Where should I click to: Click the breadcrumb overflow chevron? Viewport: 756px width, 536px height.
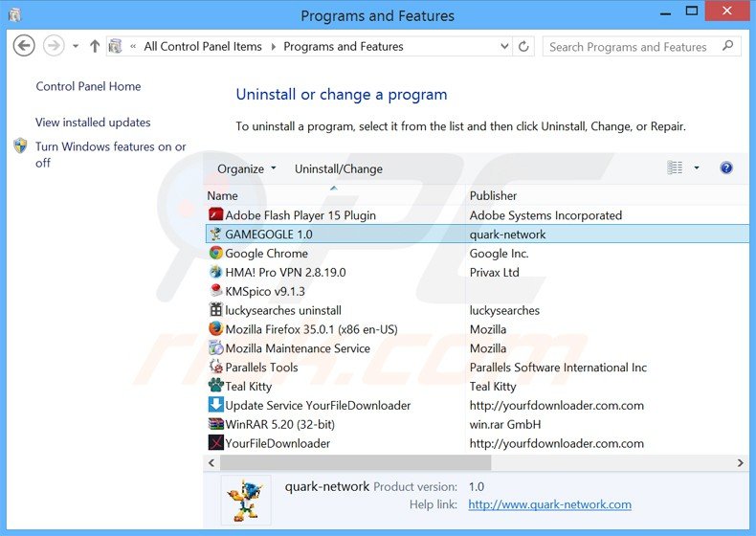click(x=133, y=46)
